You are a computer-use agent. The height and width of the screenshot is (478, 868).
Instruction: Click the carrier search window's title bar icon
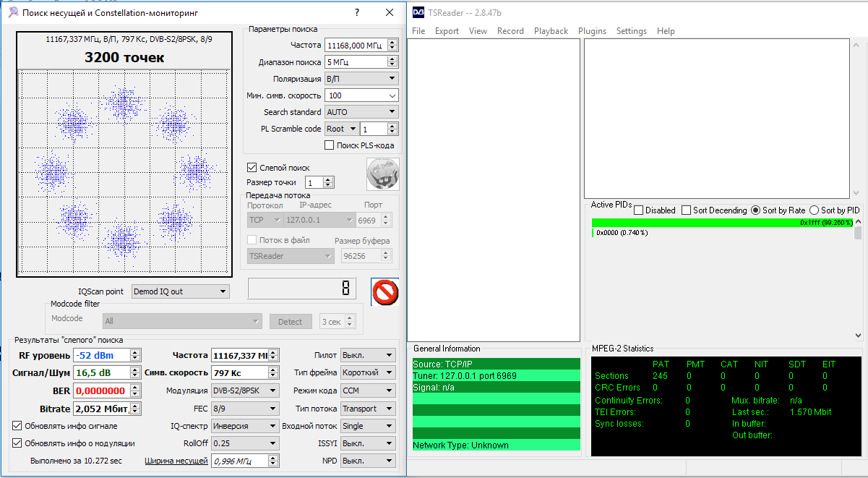(12, 13)
